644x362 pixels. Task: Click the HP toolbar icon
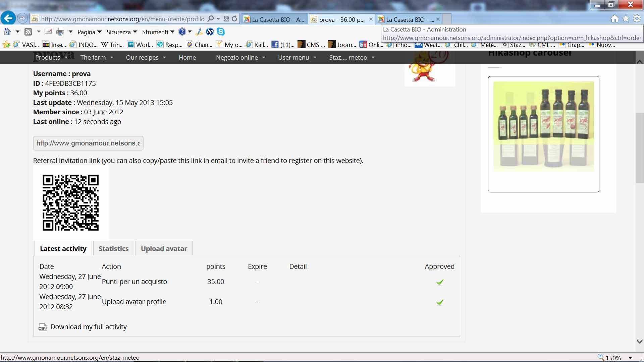point(210,32)
